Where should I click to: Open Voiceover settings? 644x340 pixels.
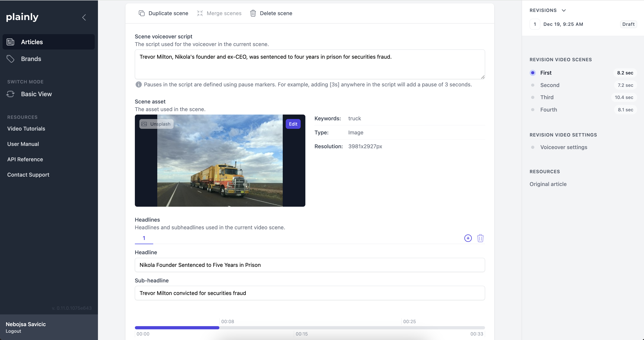coord(564,147)
